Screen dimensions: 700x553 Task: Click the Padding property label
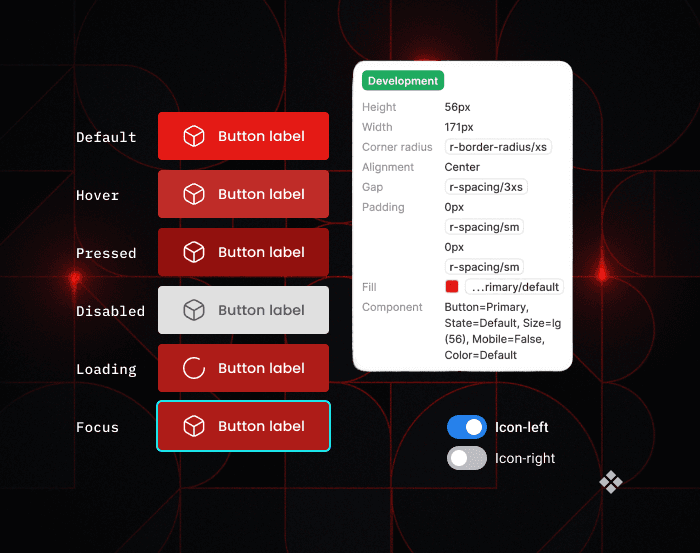click(383, 207)
